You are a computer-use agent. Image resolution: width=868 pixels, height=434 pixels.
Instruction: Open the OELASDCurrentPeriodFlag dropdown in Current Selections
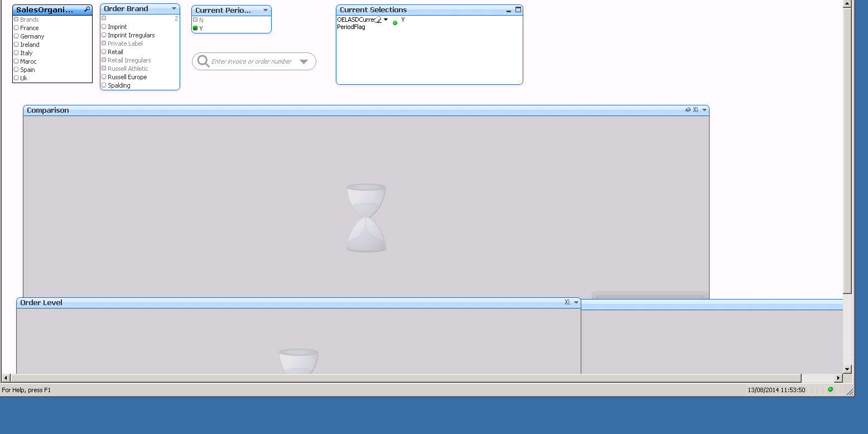point(385,20)
